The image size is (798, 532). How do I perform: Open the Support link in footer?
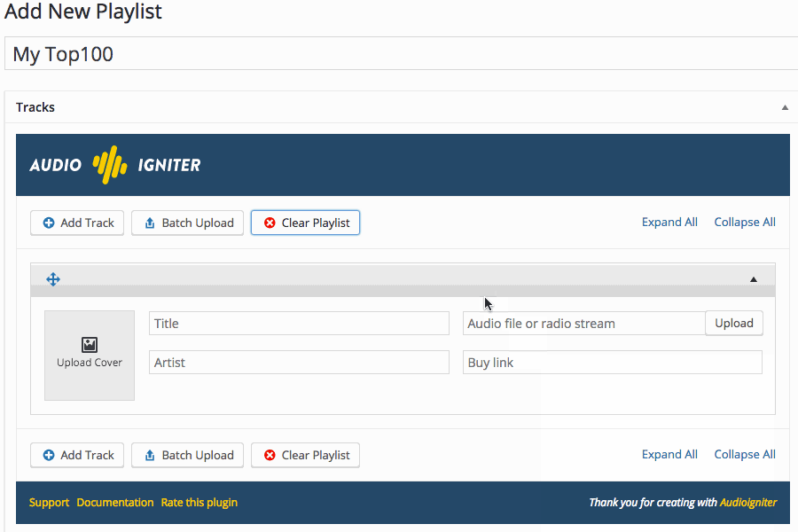coord(49,503)
